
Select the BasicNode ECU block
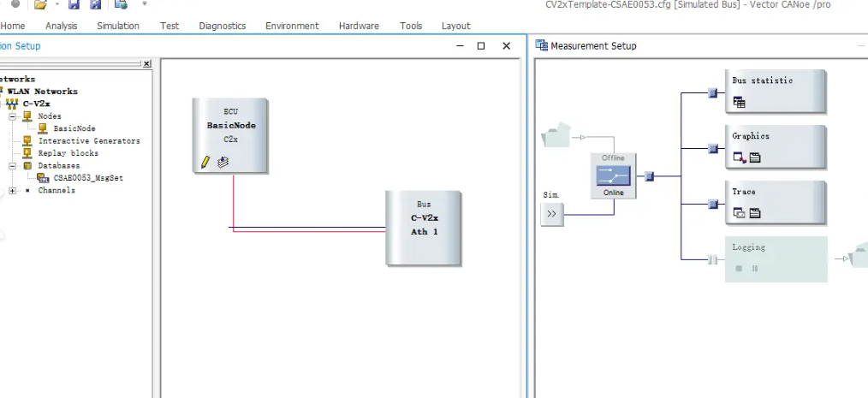230,135
